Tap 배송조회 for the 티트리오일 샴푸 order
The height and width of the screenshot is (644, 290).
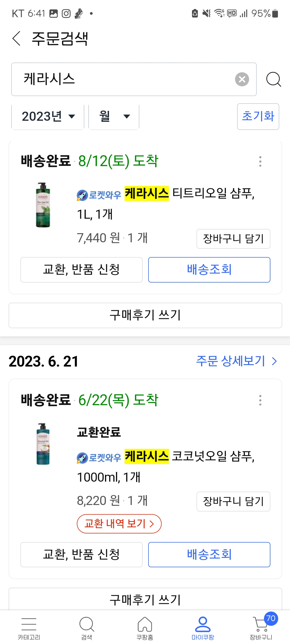pyautogui.click(x=209, y=270)
